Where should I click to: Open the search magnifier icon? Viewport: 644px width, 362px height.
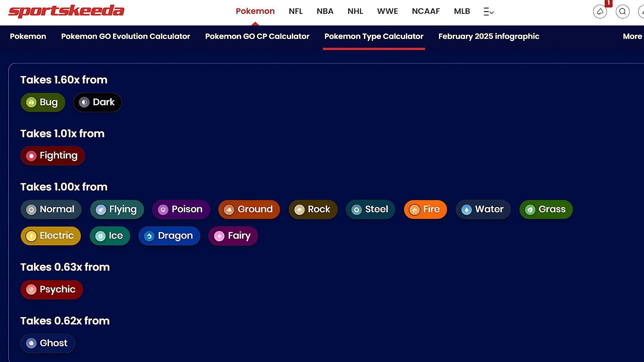[x=623, y=12]
